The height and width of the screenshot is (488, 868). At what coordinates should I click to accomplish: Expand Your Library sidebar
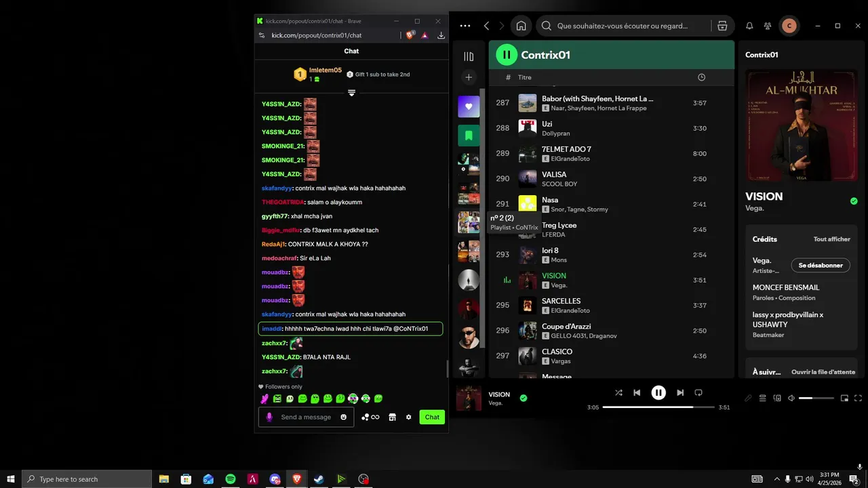coord(469,56)
